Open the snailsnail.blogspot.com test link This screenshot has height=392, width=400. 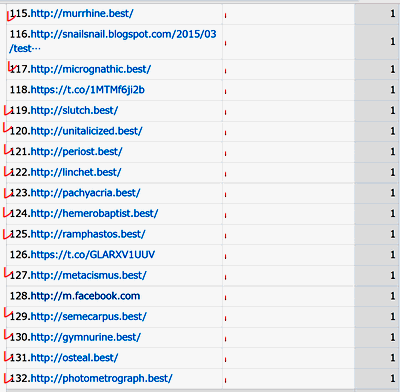tap(113, 41)
